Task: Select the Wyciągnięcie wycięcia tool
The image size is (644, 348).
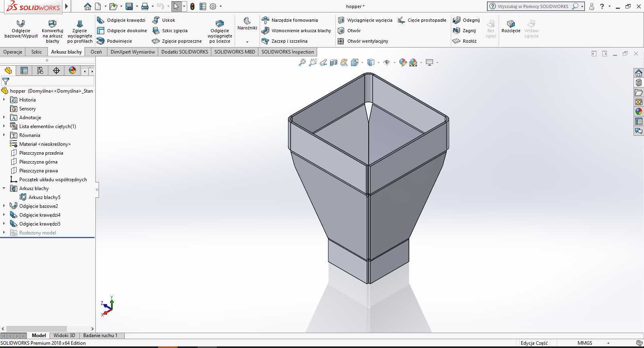Action: (x=365, y=20)
